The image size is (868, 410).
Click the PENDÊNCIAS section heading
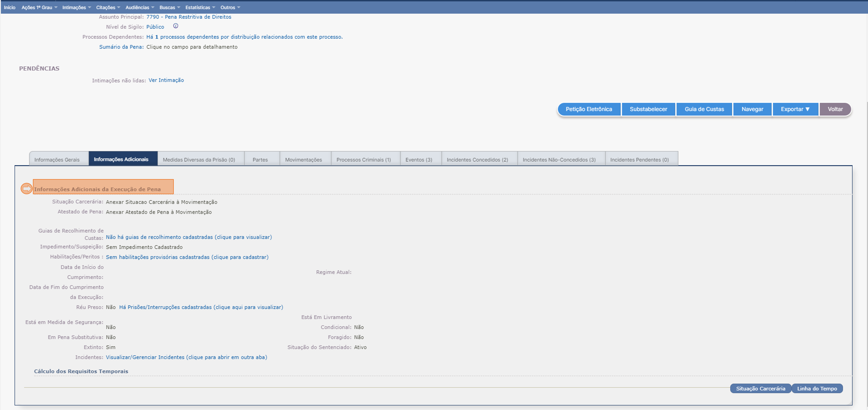click(x=39, y=68)
